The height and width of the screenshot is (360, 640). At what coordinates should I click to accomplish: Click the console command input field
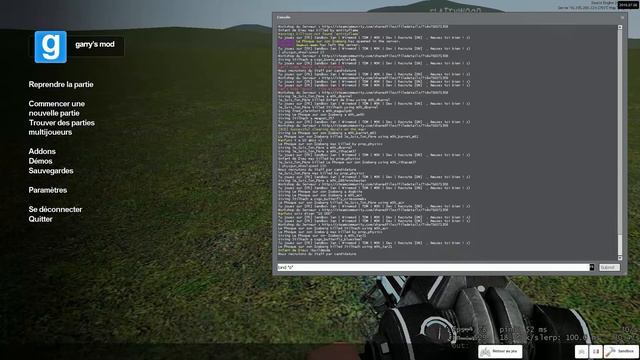433,267
